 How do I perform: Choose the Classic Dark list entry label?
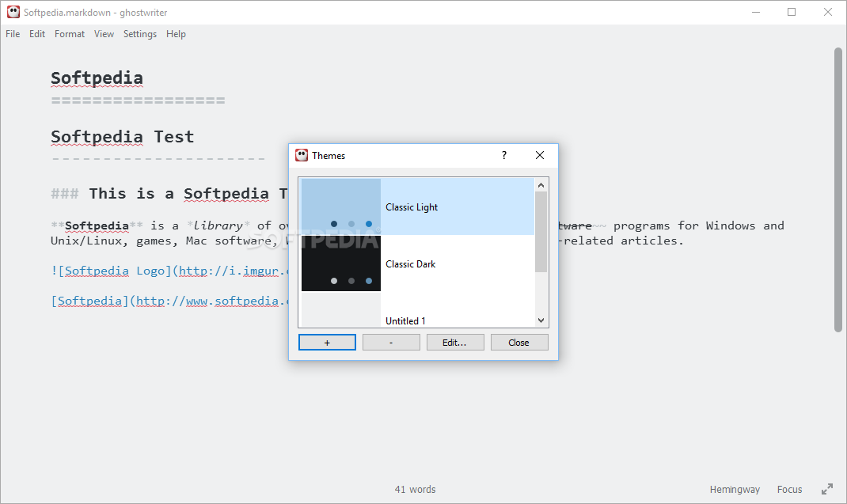coord(411,264)
